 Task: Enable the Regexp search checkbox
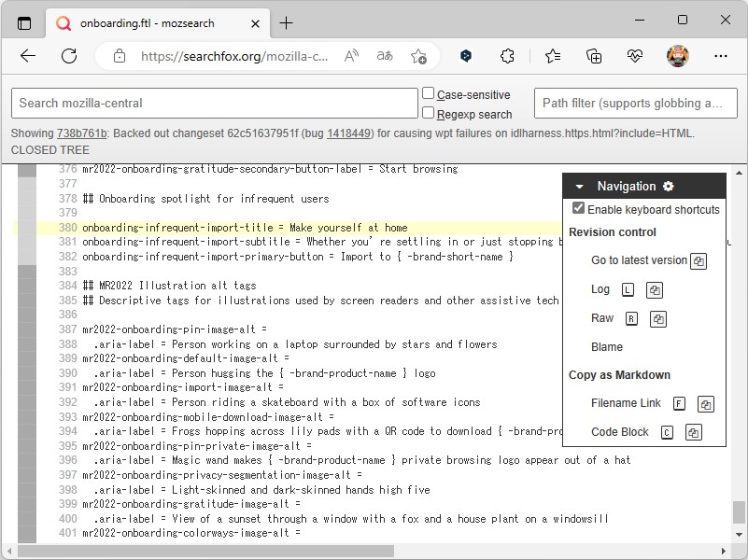pos(429,113)
